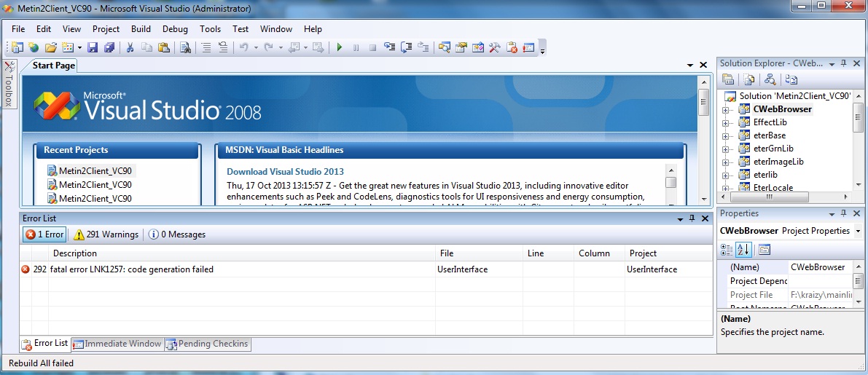Open Object Browser from toolbar
Screen dimensions: 868x375
(478, 47)
